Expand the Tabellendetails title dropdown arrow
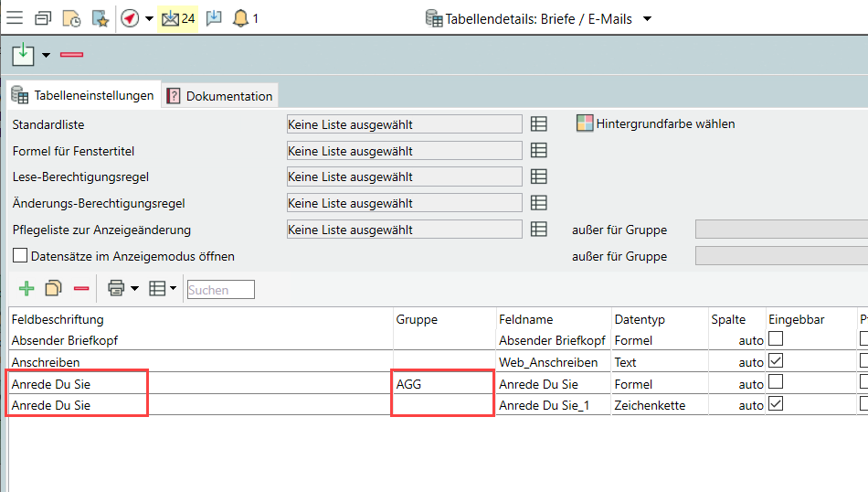This screenshot has height=492, width=868. coord(648,18)
